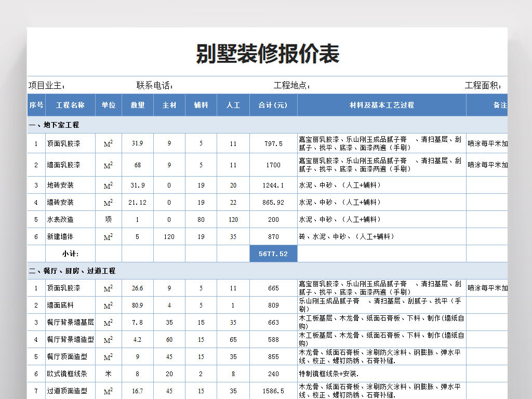Select the 项目业主 field
The image size is (532, 399).
[47, 86]
